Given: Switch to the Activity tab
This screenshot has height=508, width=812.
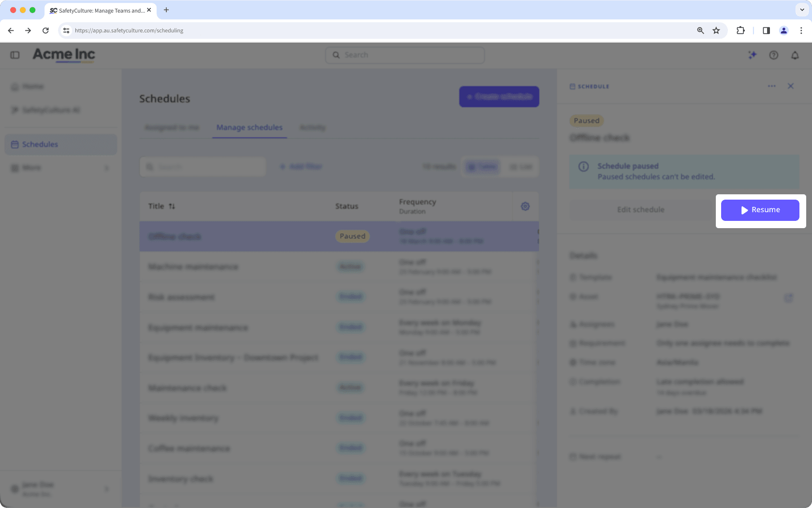Looking at the screenshot, I should [x=312, y=127].
